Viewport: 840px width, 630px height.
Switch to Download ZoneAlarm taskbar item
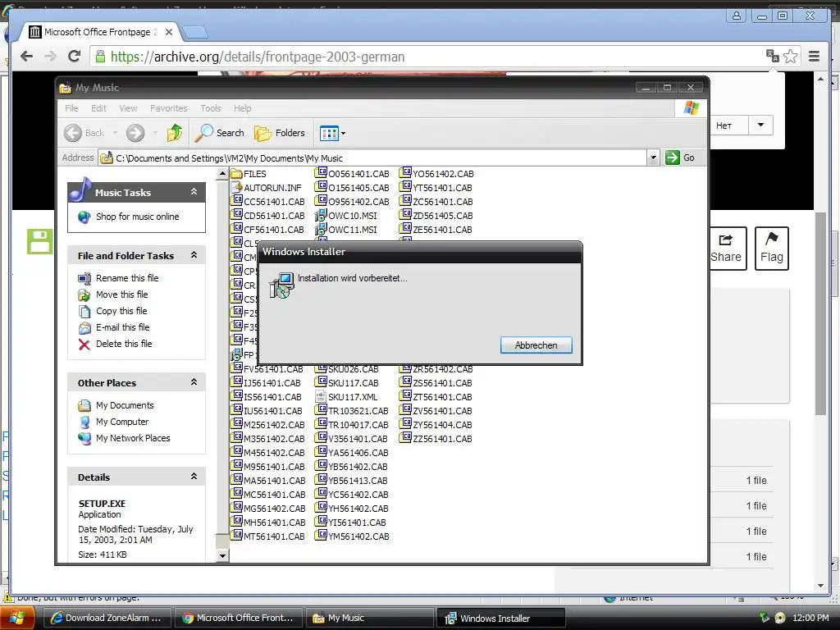click(x=106, y=618)
